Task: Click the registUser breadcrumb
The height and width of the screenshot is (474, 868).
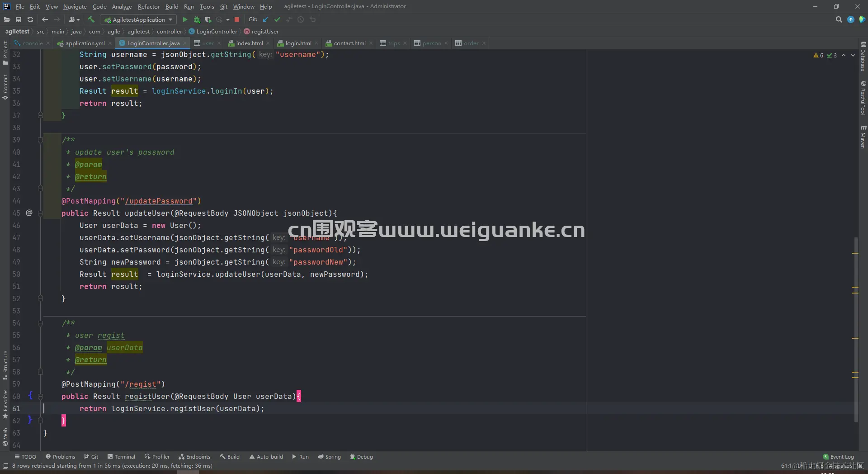Action: click(x=261, y=32)
